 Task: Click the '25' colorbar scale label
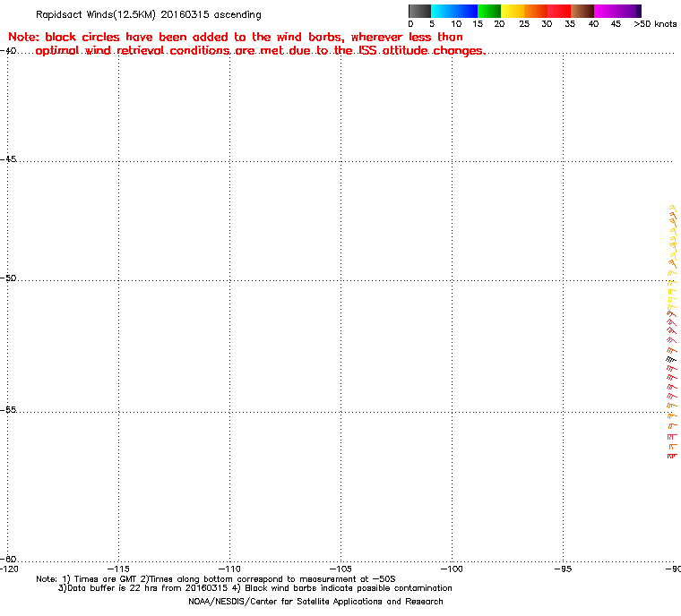pos(524,24)
